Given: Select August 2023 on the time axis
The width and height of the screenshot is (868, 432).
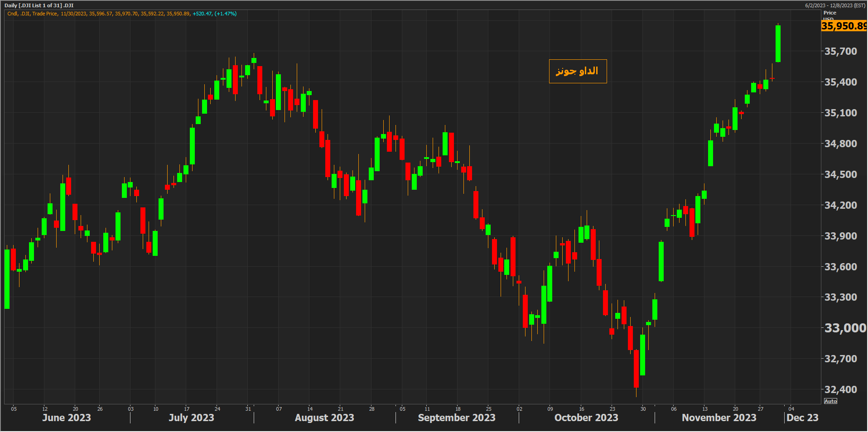Looking at the screenshot, I should (x=324, y=418).
